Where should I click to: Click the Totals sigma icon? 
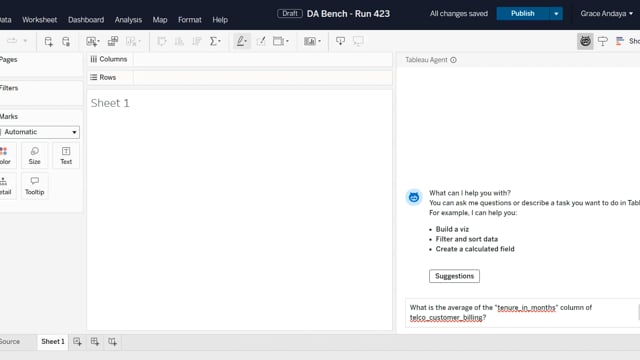point(215,41)
